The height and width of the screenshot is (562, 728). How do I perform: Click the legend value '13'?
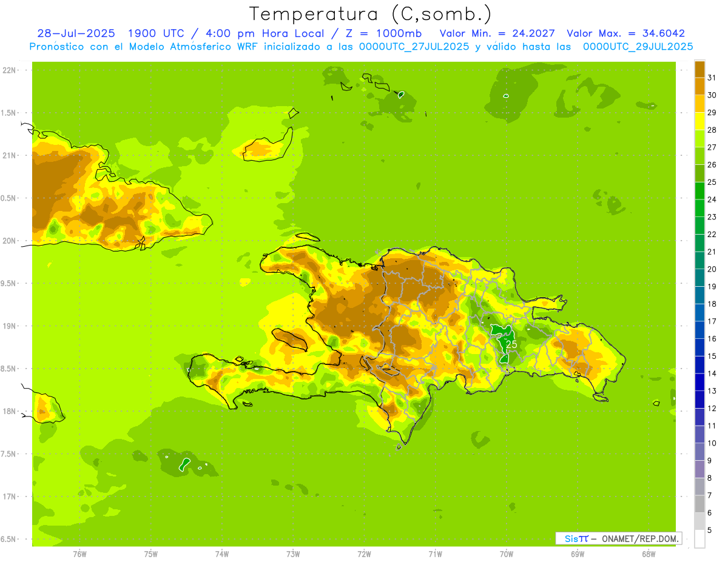coord(712,391)
